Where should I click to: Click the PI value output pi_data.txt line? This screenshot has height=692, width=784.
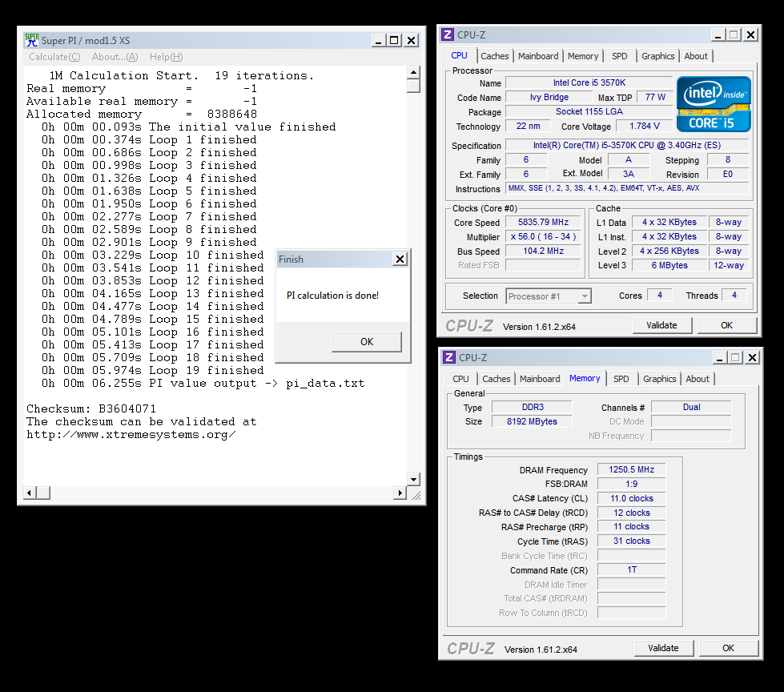click(203, 383)
